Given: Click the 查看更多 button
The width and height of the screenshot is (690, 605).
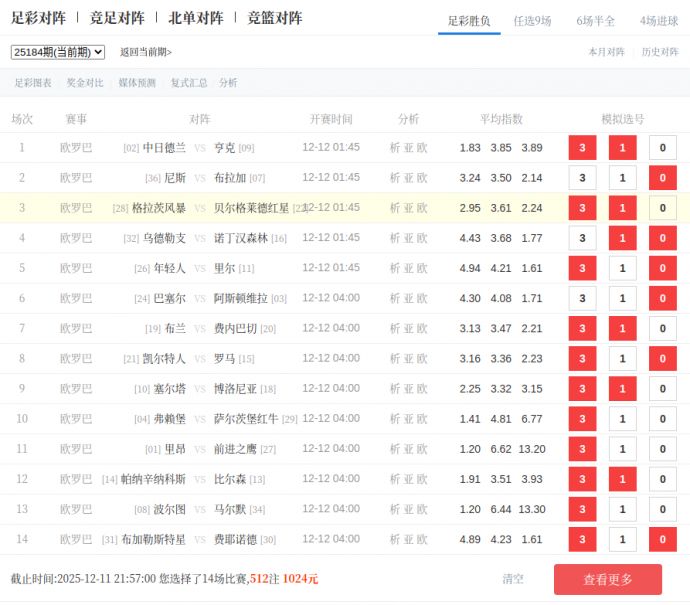Looking at the screenshot, I should [x=607, y=579].
